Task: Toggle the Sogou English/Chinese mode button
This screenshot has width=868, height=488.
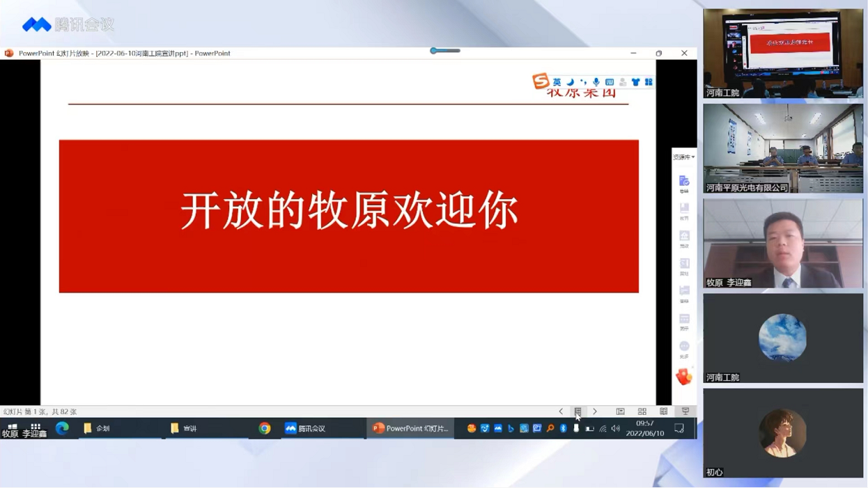Action: coord(557,82)
